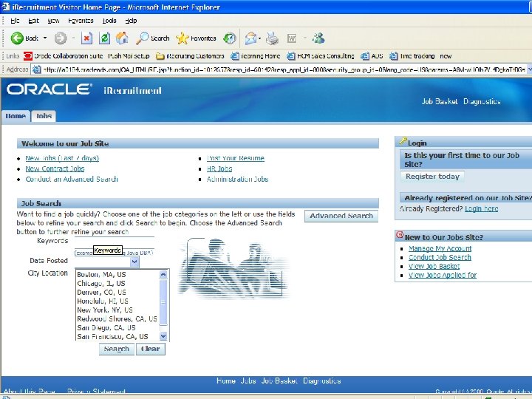Viewport: 532px width, 399px height.
Task: Click the Print icon in toolbar
Action: coord(272,38)
